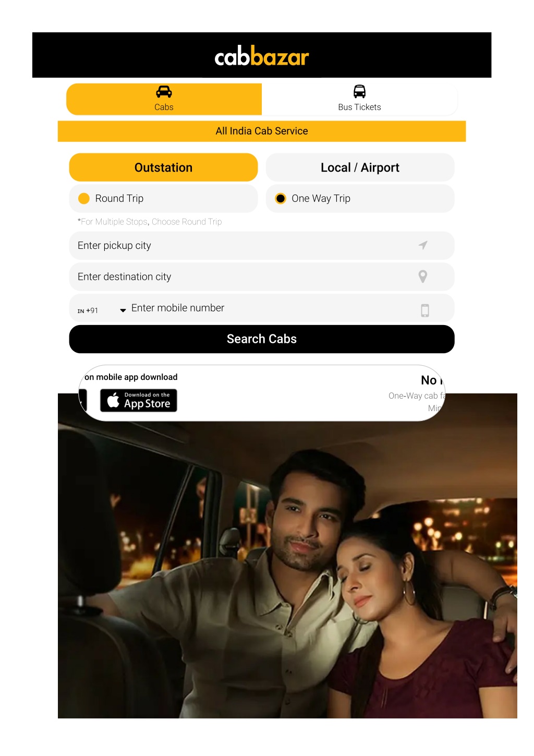Click the Apple logo on App Store badge
The height and width of the screenshot is (756, 534).
point(113,400)
